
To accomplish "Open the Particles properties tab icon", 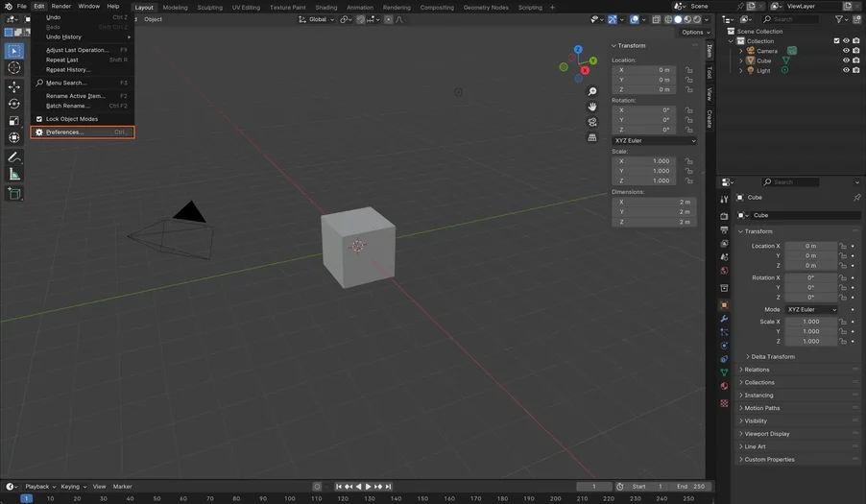I will tap(724, 332).
